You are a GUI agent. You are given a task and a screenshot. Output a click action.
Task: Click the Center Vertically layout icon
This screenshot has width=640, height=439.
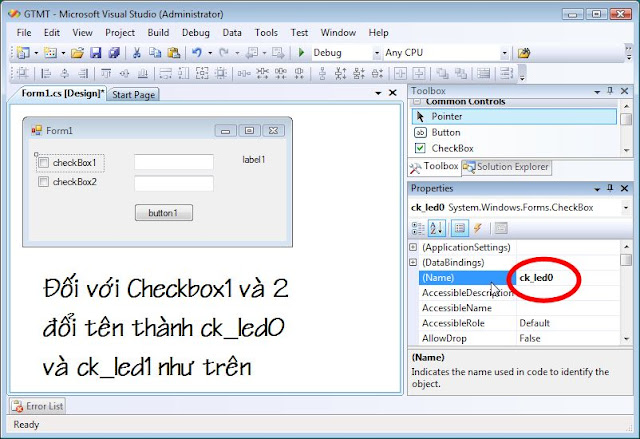(419, 73)
